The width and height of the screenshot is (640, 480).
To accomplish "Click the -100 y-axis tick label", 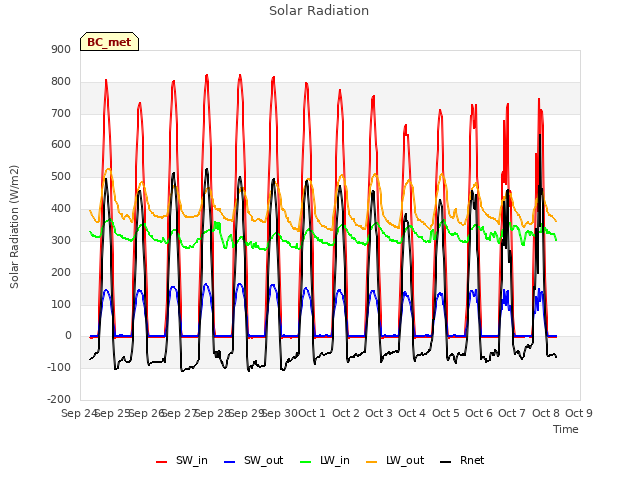I will (59, 367).
